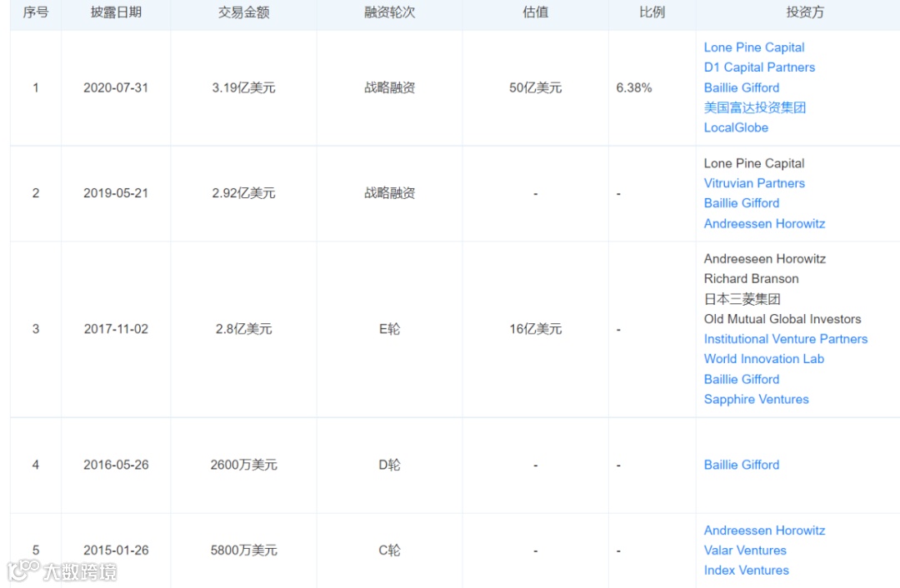The width and height of the screenshot is (900, 588).
Task: Select the 投资方 column header
Action: click(805, 12)
